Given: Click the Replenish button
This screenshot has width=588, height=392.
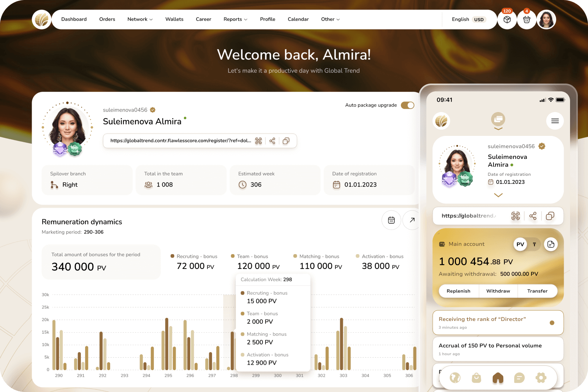Looking at the screenshot, I should 458,291.
